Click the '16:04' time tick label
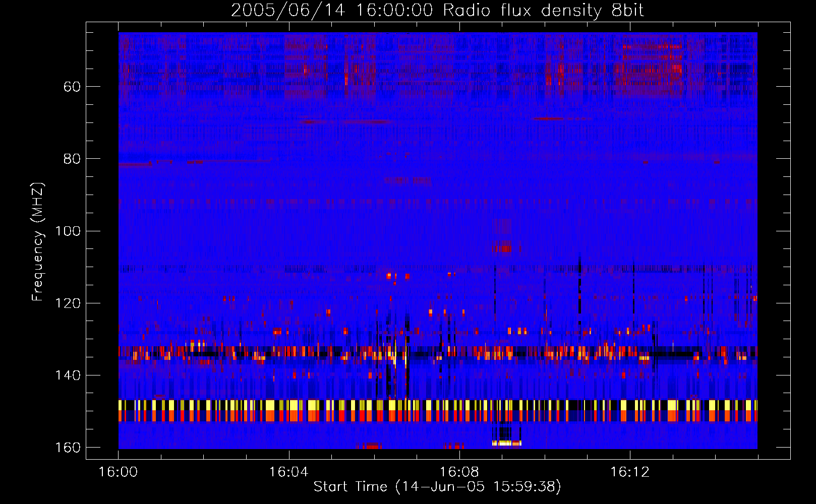This screenshot has height=504, width=816. tap(288, 472)
